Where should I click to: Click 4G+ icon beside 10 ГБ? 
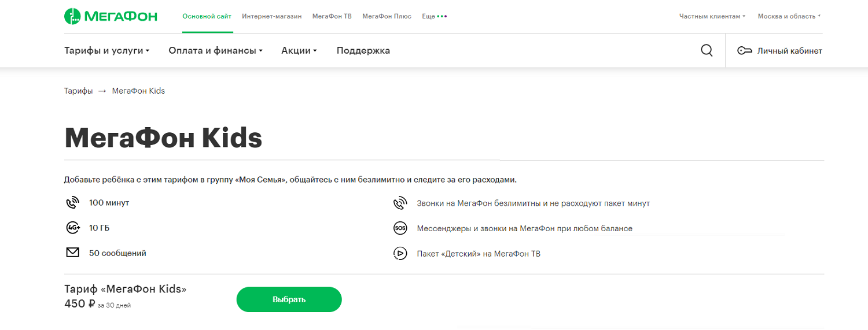[x=73, y=228]
